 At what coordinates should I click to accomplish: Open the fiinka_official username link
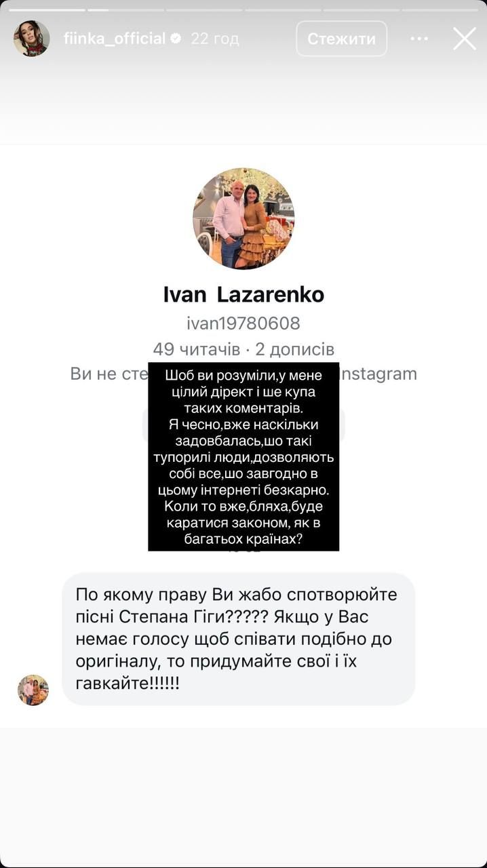(115, 39)
